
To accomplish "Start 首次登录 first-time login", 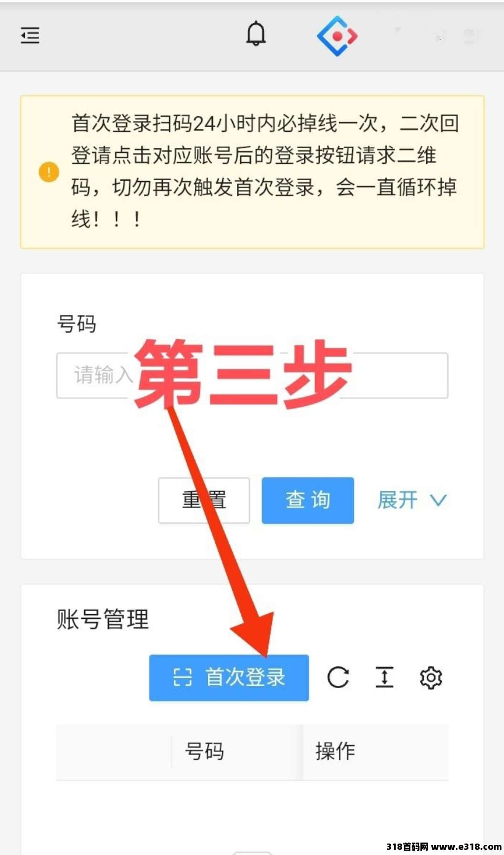I will pos(229,678).
